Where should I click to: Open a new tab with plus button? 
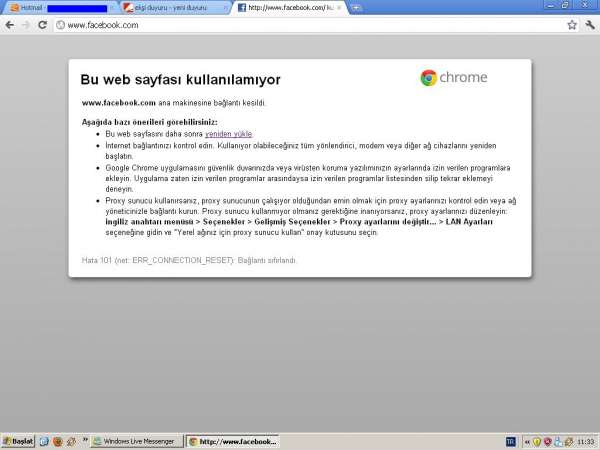[356, 8]
